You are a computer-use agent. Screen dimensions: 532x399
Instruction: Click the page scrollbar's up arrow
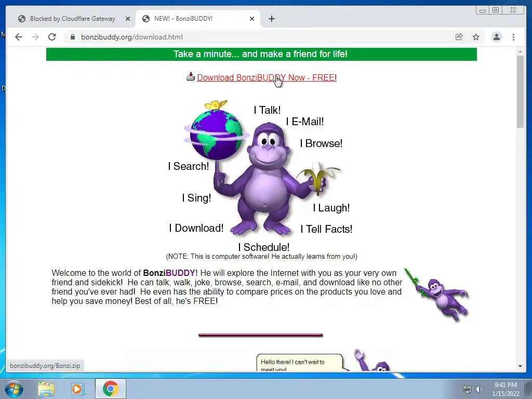[x=520, y=51]
